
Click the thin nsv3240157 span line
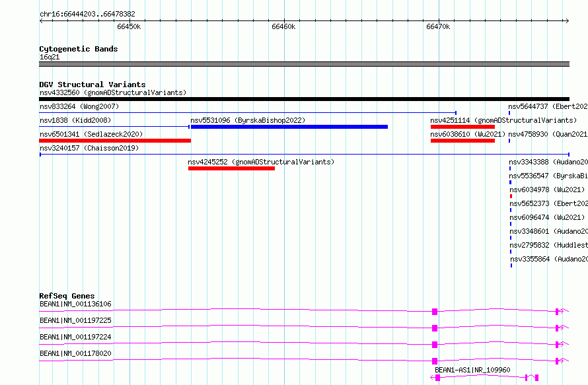[x=305, y=155]
